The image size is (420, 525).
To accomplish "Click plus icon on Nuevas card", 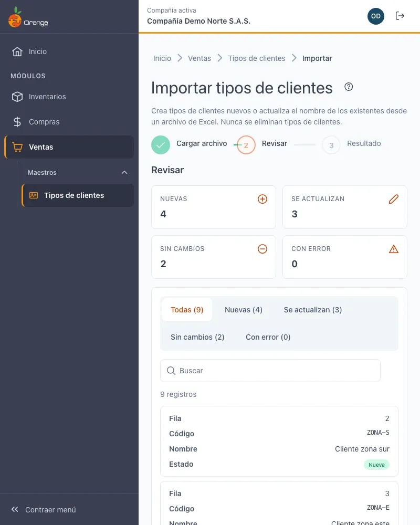I will pyautogui.click(x=262, y=199).
